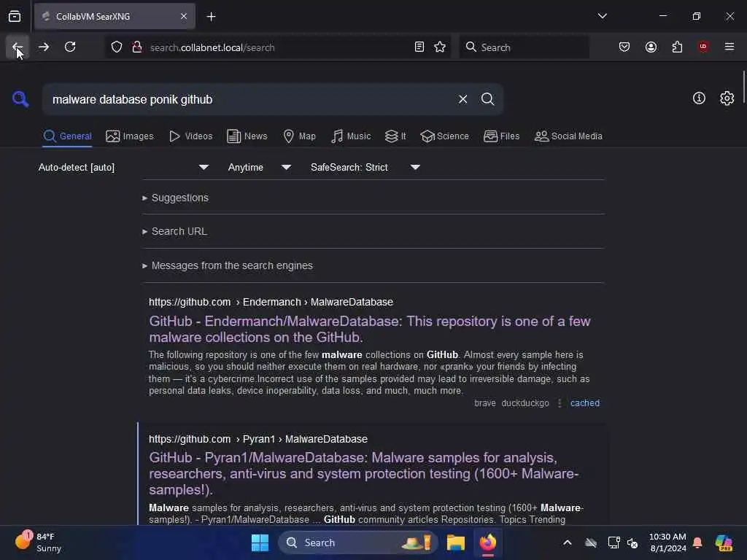Switch to the Images tab
The height and width of the screenshot is (560, 747).
(130, 136)
